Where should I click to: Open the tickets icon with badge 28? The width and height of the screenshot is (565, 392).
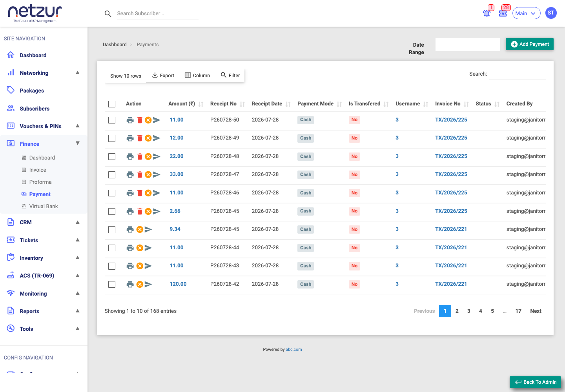[503, 13]
